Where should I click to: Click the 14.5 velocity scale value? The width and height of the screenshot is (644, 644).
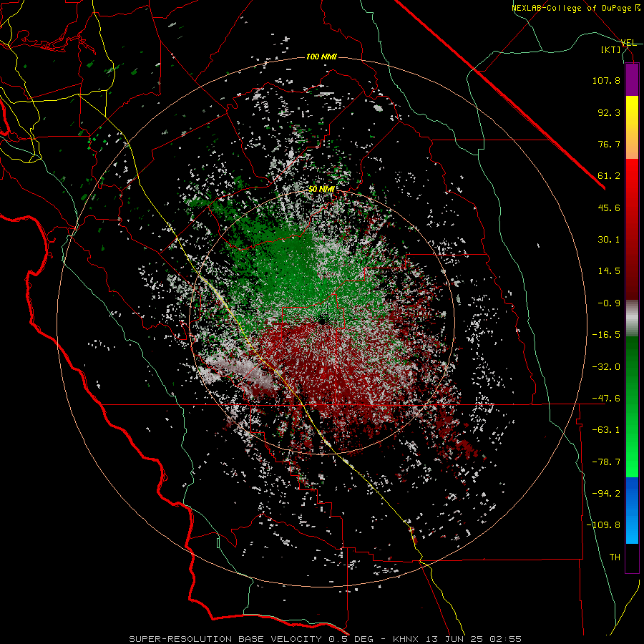tap(609, 271)
